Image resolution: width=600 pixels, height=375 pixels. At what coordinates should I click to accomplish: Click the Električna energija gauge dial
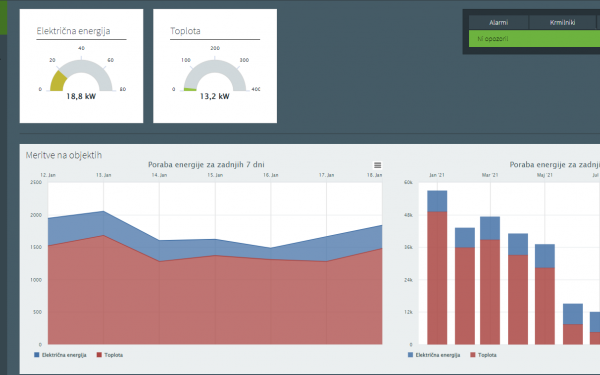(81, 75)
